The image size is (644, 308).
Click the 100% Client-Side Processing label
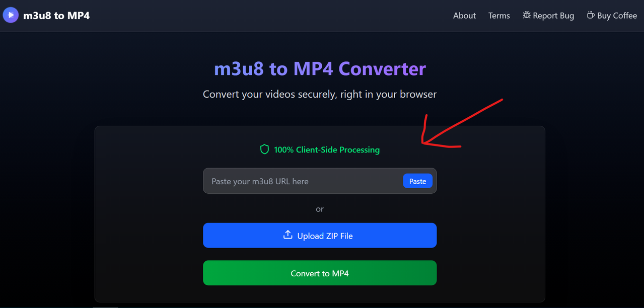[x=327, y=150]
